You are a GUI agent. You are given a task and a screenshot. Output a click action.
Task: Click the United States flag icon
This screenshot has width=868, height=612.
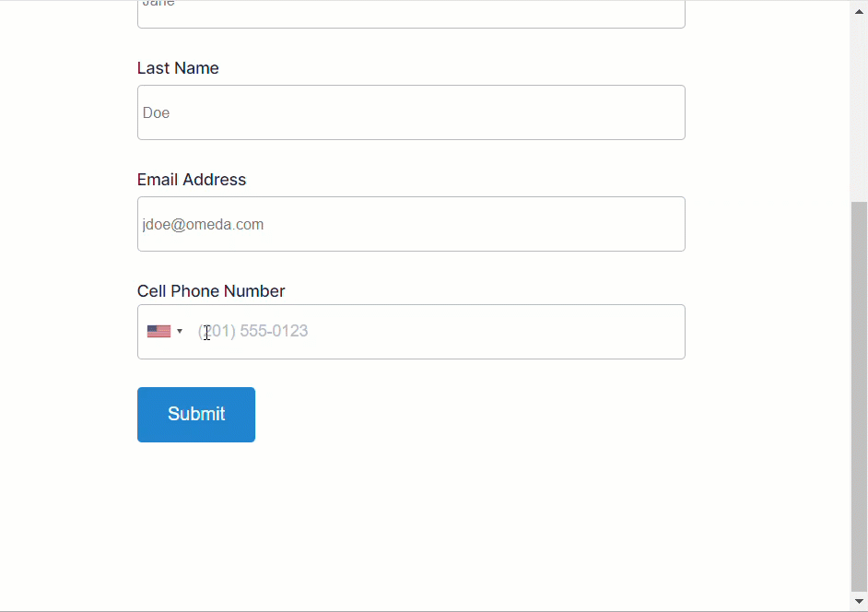(158, 332)
